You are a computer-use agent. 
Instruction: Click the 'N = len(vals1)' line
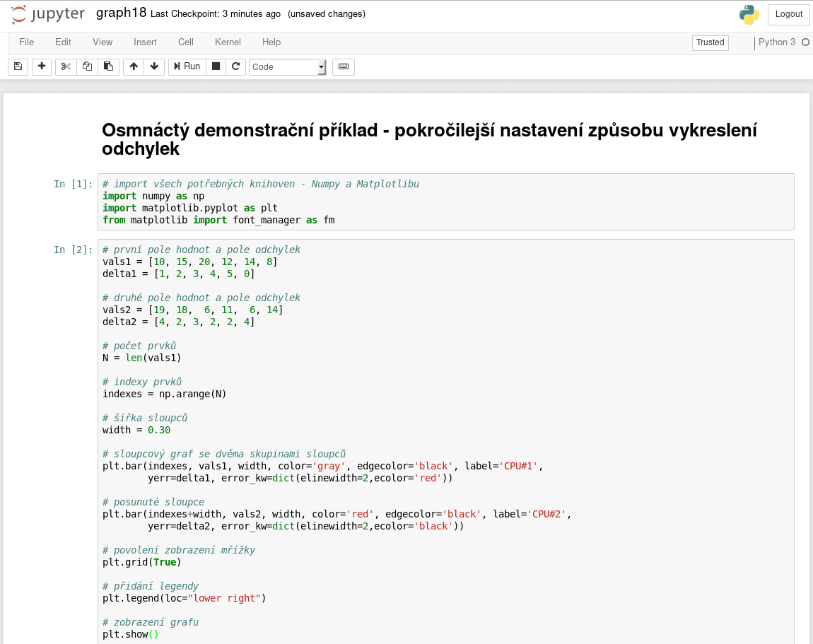tap(142, 358)
